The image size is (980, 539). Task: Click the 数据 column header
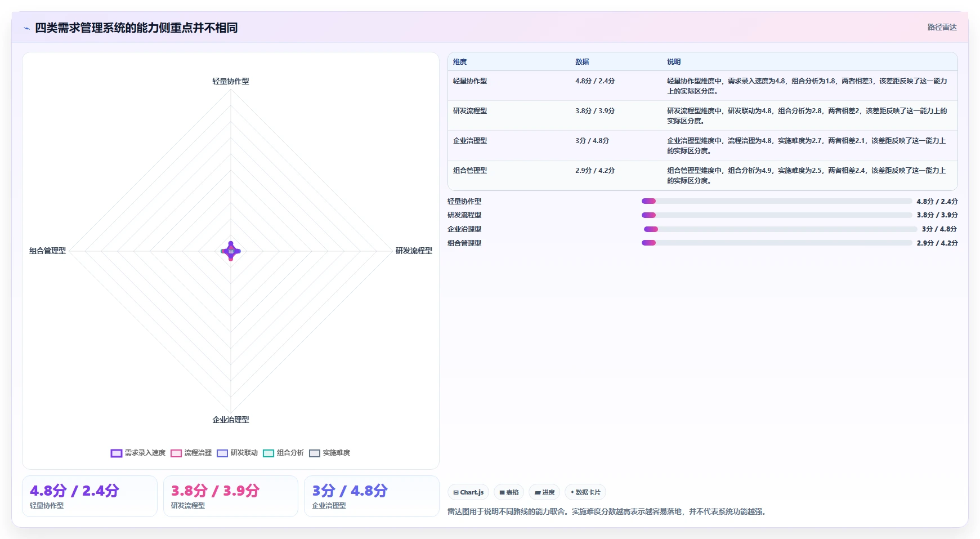point(582,62)
